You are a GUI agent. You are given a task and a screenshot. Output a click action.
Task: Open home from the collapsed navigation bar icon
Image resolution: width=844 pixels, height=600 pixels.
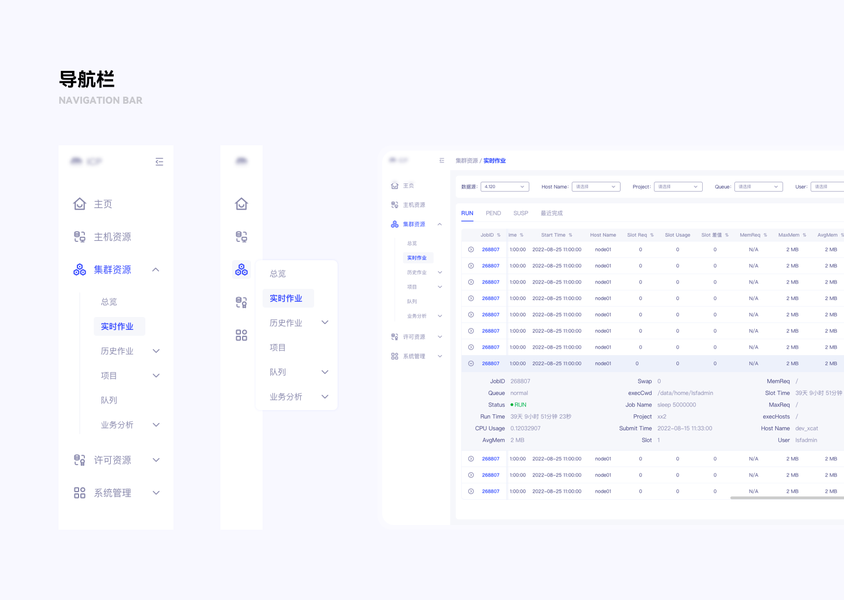[x=242, y=204]
